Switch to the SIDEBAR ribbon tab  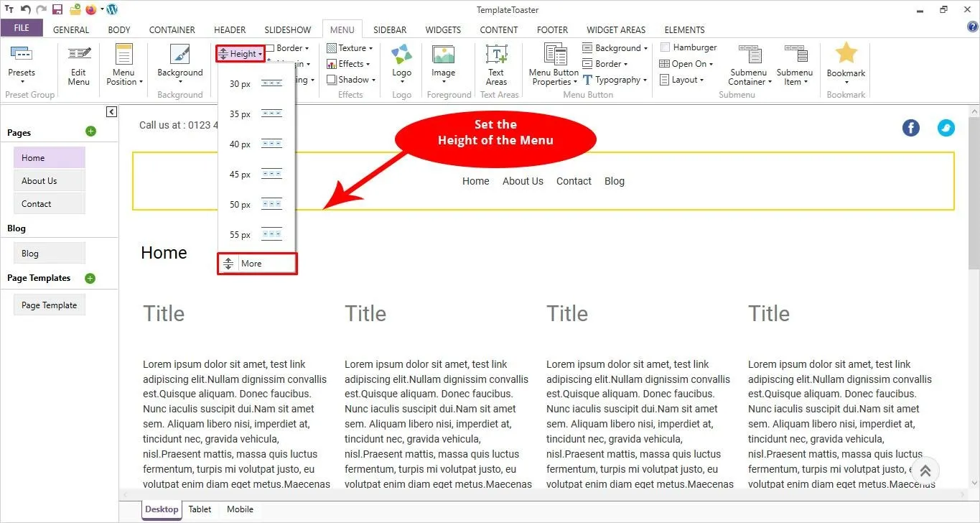pos(389,29)
